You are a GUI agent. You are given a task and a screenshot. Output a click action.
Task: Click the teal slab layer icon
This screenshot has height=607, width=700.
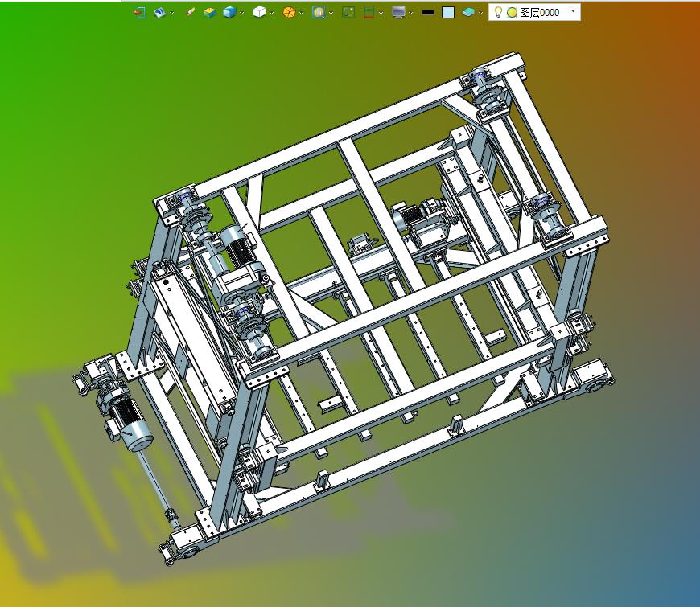pyautogui.click(x=468, y=13)
